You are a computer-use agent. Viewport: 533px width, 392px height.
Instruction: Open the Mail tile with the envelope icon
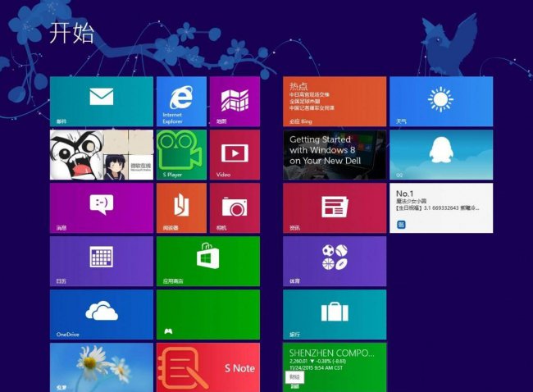(102, 102)
